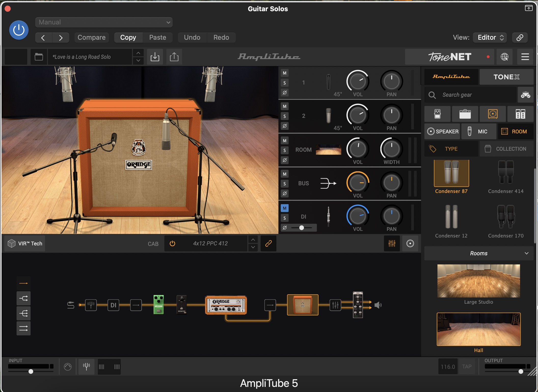
Task: Open the preset browser folder icon
Action: pos(39,57)
